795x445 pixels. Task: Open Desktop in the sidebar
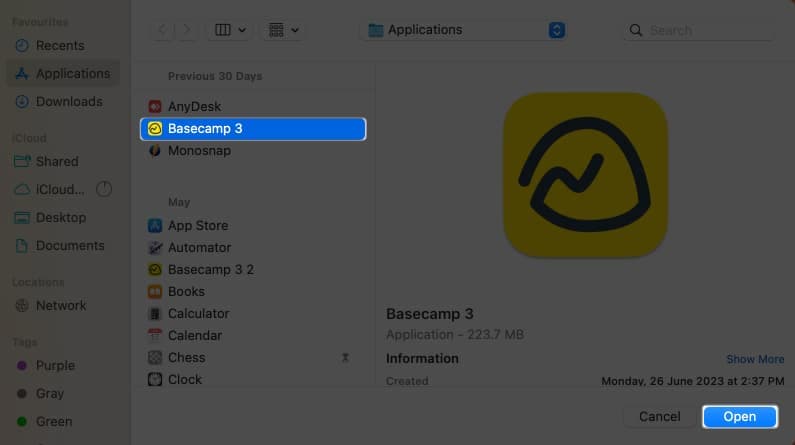[x=63, y=217]
